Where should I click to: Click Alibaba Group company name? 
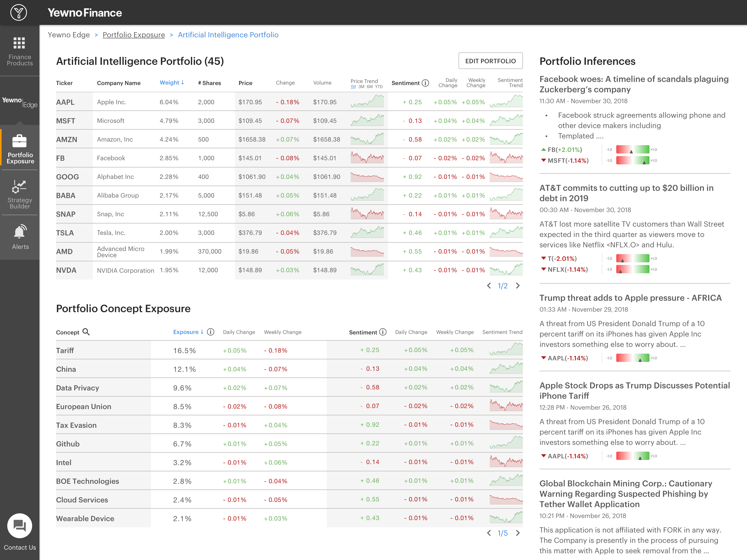pos(118,195)
